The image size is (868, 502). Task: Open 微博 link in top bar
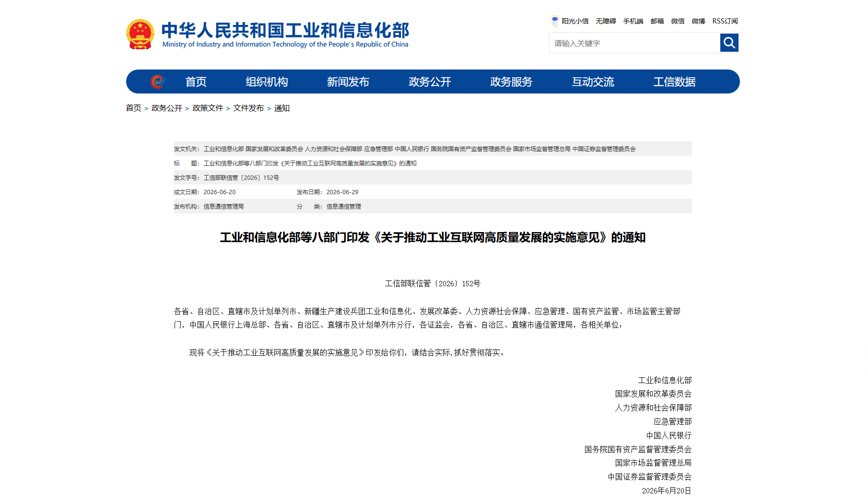(x=698, y=21)
